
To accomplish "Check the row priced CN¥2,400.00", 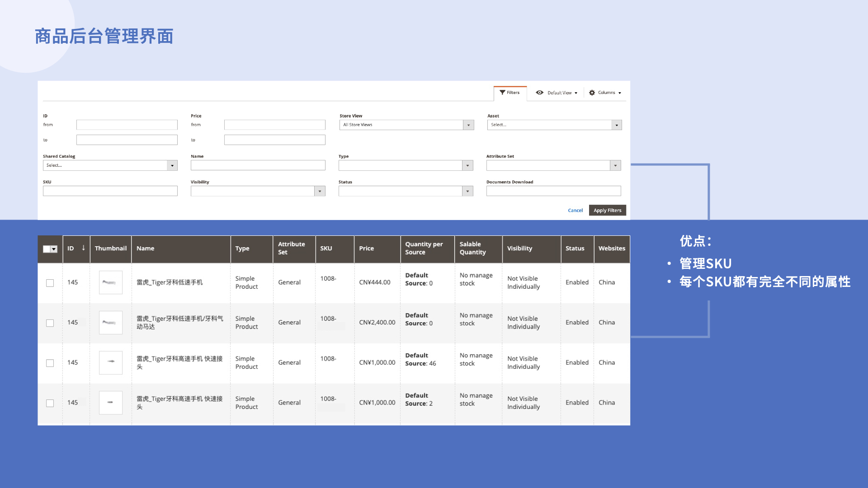I will [x=50, y=323].
